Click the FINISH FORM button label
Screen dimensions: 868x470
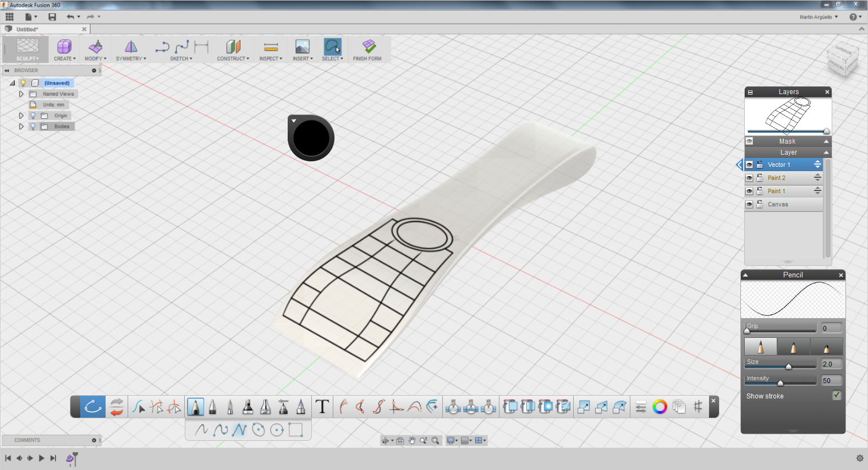pyautogui.click(x=367, y=58)
